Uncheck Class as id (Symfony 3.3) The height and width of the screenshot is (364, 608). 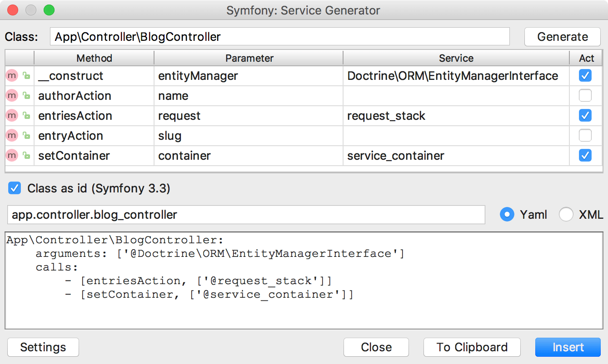click(14, 188)
